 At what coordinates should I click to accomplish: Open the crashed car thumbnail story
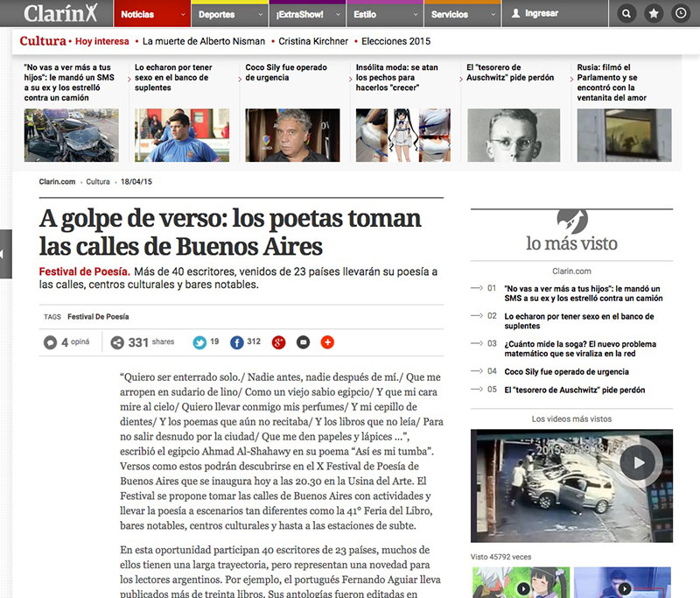pyautogui.click(x=72, y=136)
